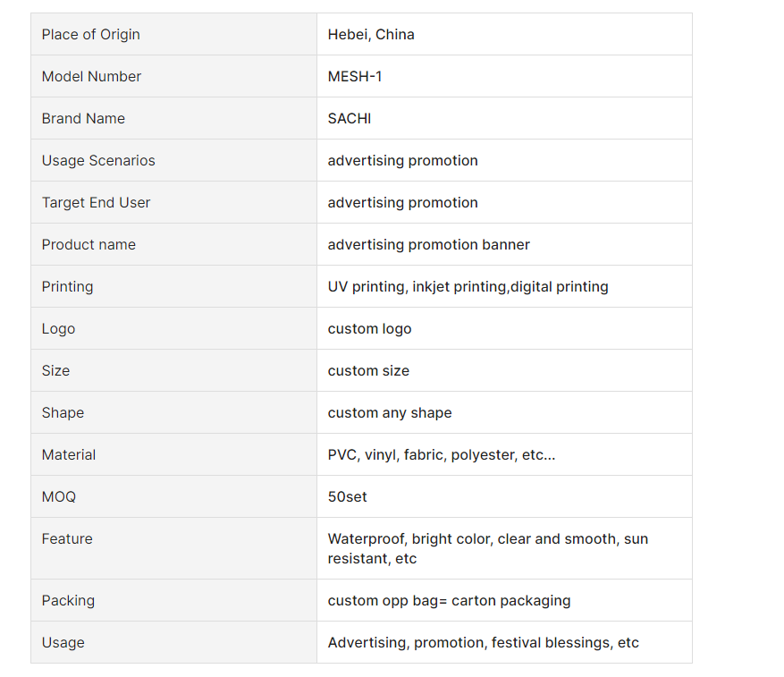The image size is (784, 677).
Task: Click the custom any shape value
Action: pos(390,413)
